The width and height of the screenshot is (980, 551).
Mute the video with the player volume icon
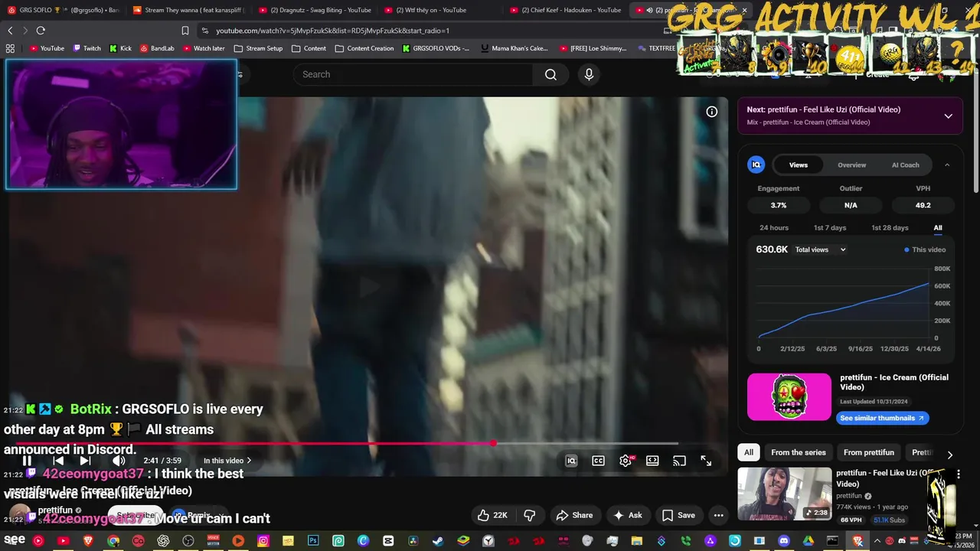click(119, 461)
